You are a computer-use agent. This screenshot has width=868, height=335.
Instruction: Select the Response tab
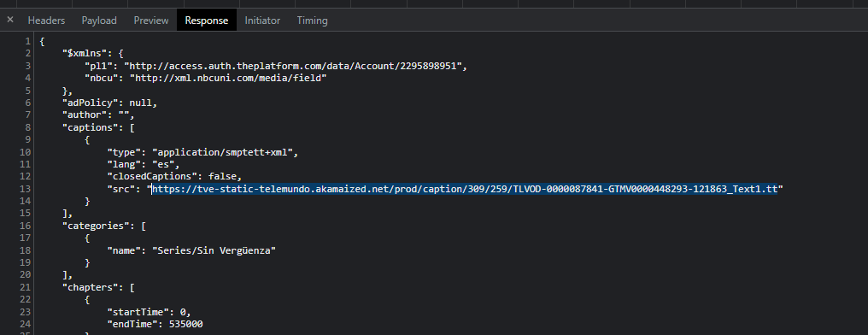(207, 21)
